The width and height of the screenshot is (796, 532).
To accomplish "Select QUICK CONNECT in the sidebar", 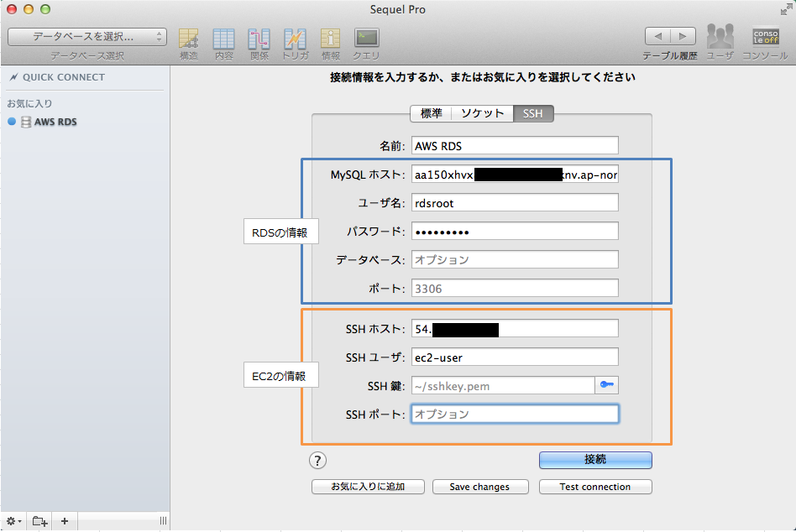I will tap(64, 77).
